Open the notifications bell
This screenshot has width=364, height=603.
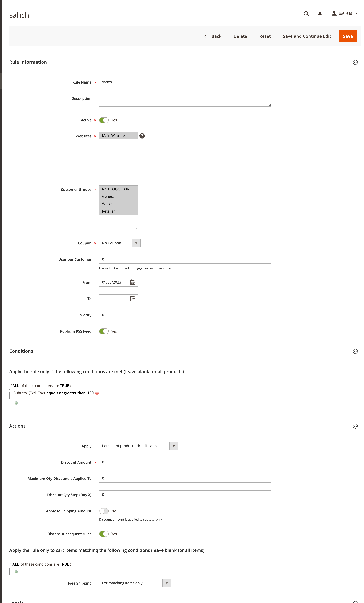[319, 14]
